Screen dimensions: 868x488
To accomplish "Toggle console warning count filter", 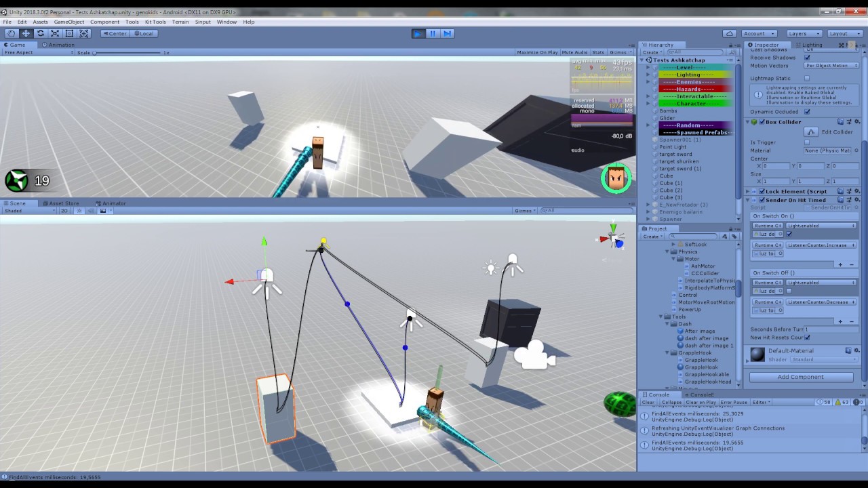I will 842,402.
